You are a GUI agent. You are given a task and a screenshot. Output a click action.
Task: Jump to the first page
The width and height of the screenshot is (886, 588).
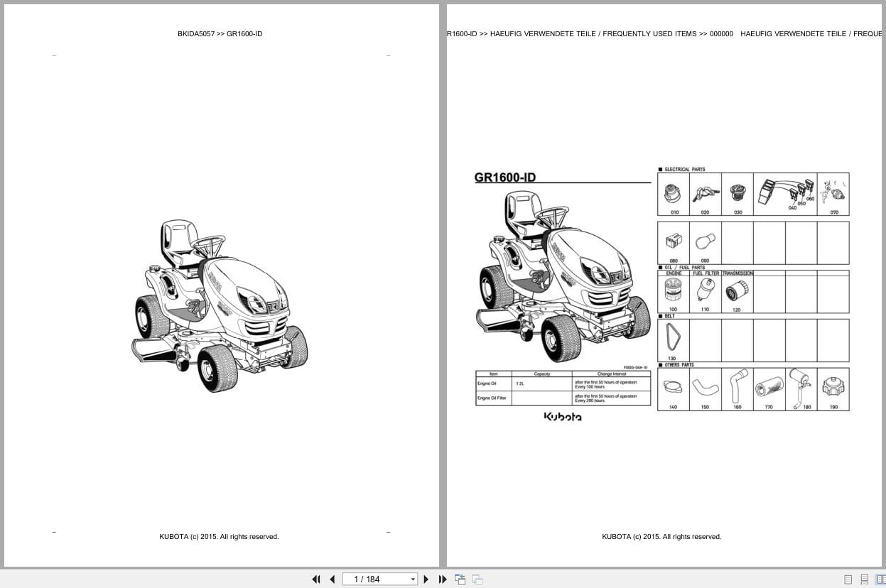tap(316, 579)
